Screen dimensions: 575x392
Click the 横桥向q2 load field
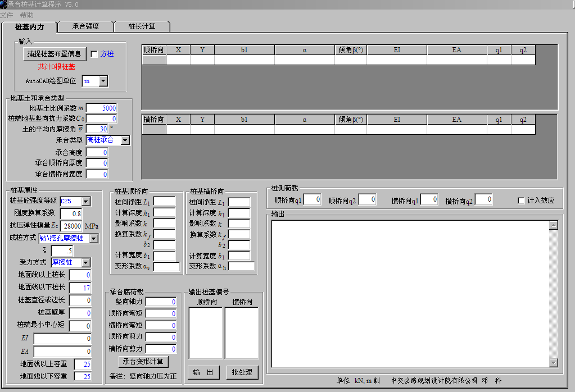[484, 200]
